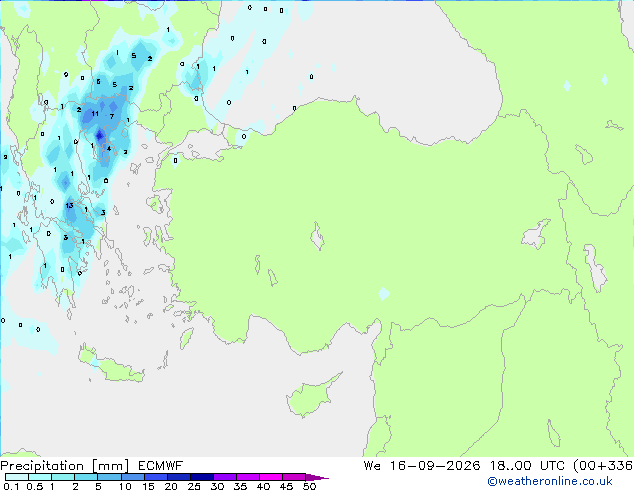This screenshot has width=634, height=490.
Task: Select the 20–25 mm dark blue legend swatch
Action: click(x=179, y=477)
